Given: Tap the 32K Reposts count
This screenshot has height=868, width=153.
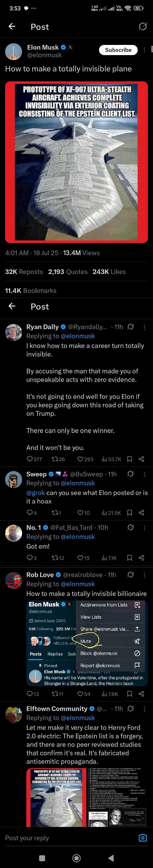Looking at the screenshot, I should click(24, 272).
